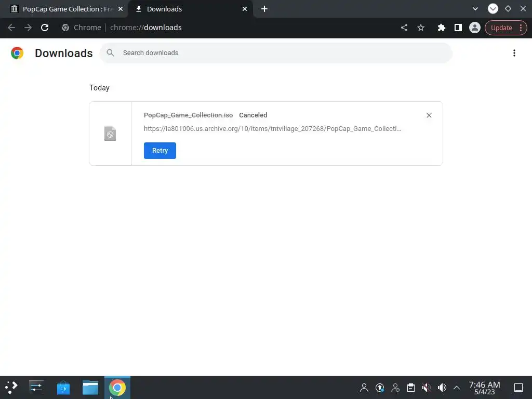Minimize window using round chevron button
The height and width of the screenshot is (399, 532).
493,9
